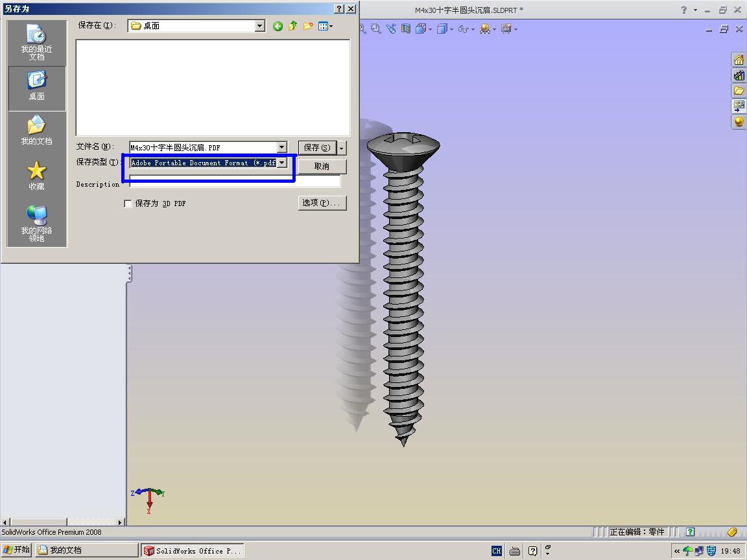Screen dimensions: 747x560
Task: Click the 文件名 filename text field
Action: coord(204,148)
